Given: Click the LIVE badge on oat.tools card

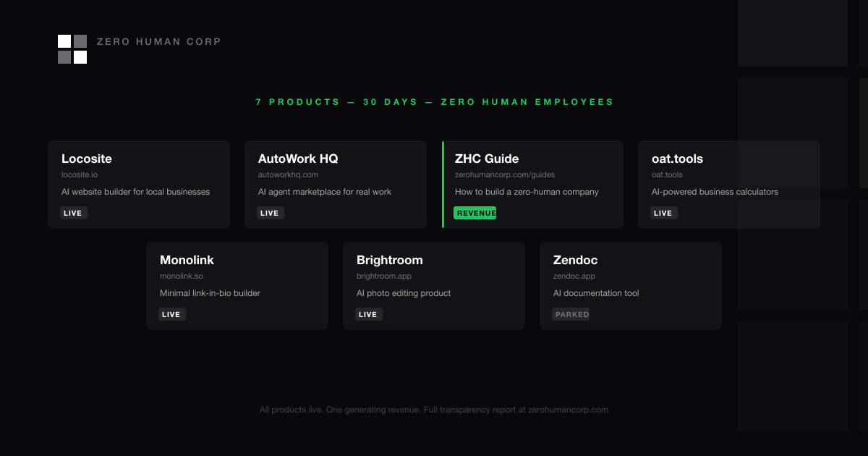Looking at the screenshot, I should 663,213.
